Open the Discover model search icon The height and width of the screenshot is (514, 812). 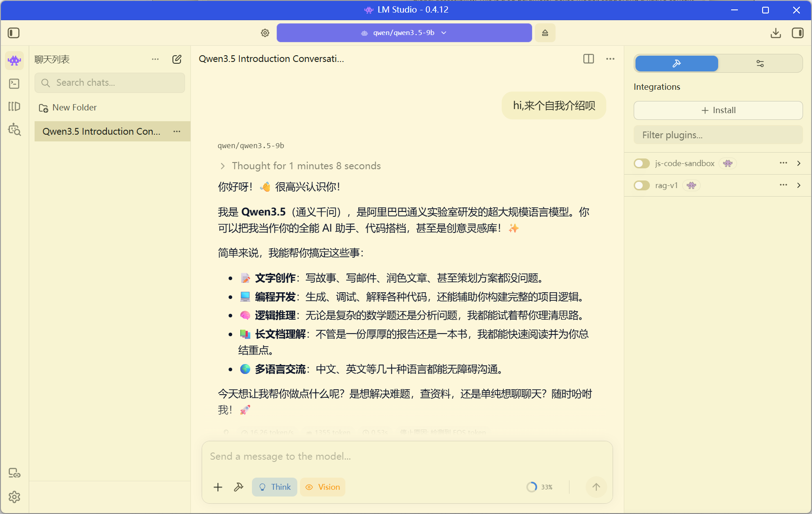point(14,130)
